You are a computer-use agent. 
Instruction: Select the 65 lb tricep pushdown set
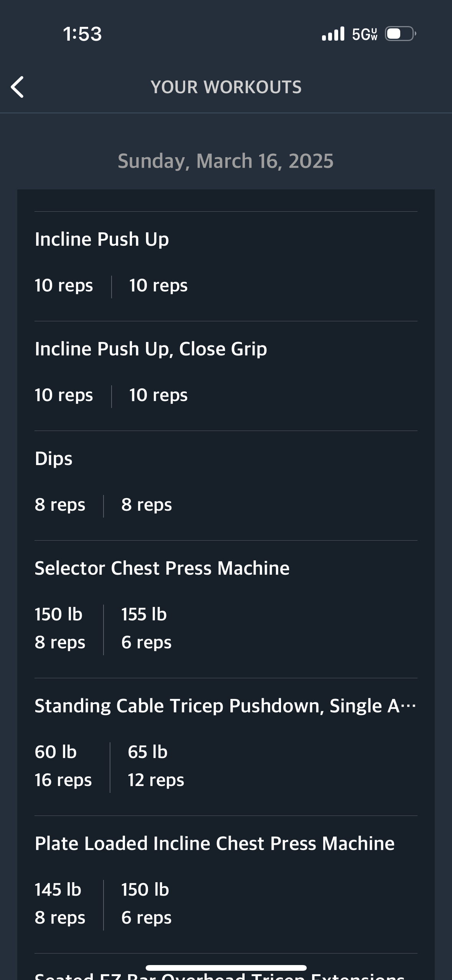coord(155,766)
